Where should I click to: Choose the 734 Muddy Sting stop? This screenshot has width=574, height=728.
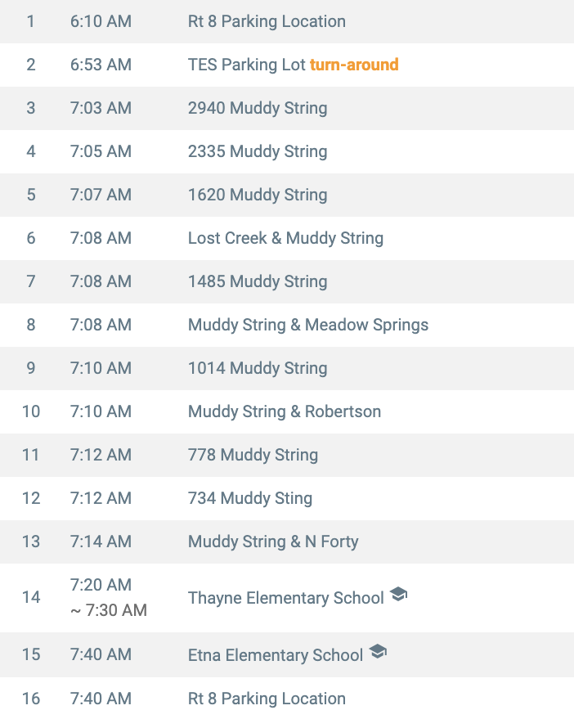[x=250, y=498]
